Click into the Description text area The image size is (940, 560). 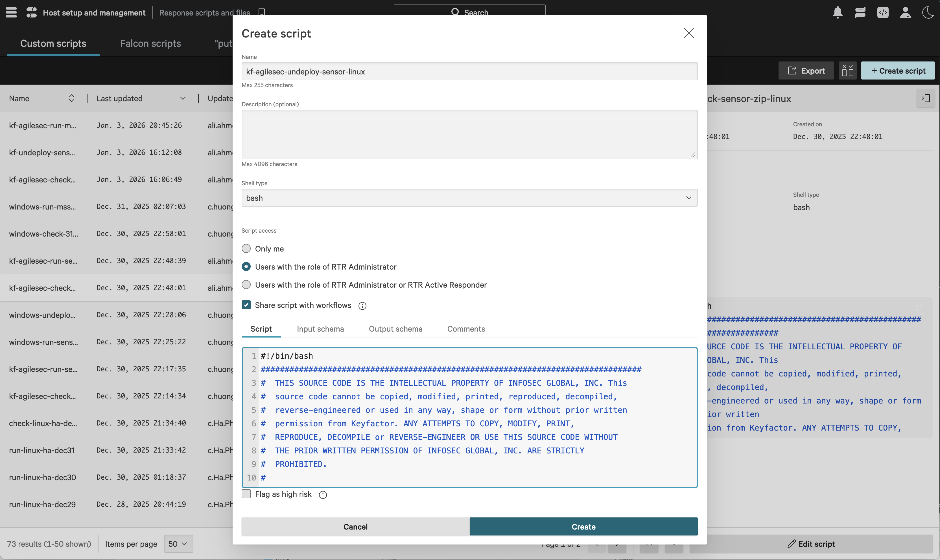pyautogui.click(x=469, y=134)
